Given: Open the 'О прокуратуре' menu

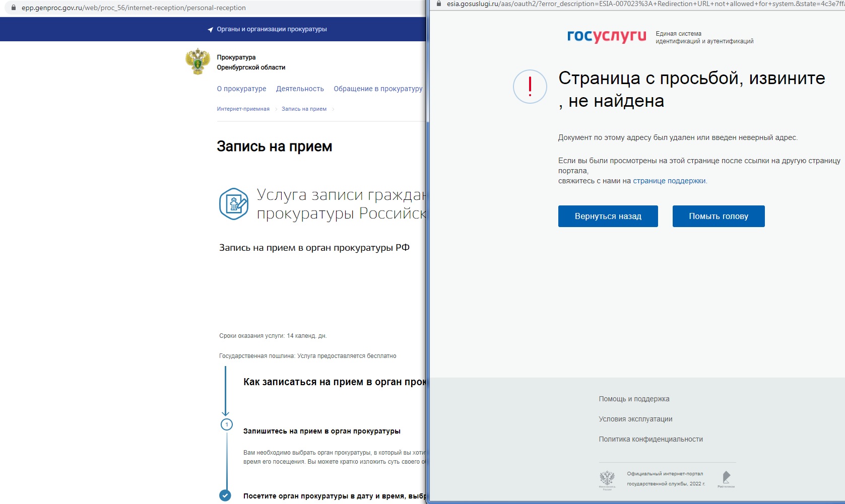Looking at the screenshot, I should pos(241,89).
